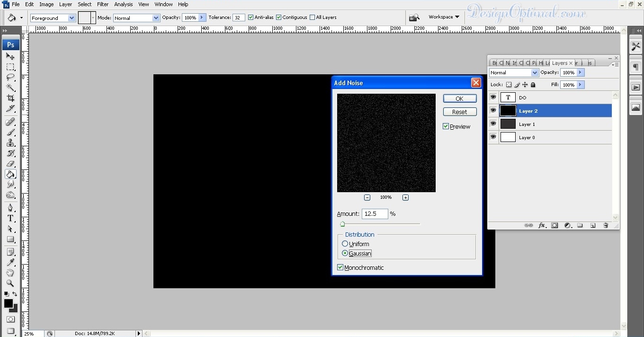Select the Zoom tool in toolbox

pos(10,284)
